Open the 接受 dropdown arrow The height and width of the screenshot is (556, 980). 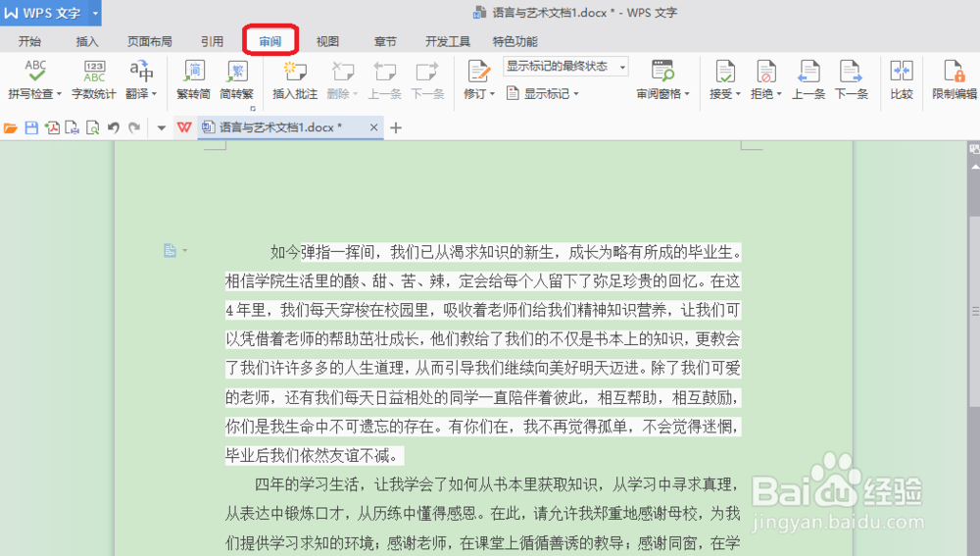738,94
